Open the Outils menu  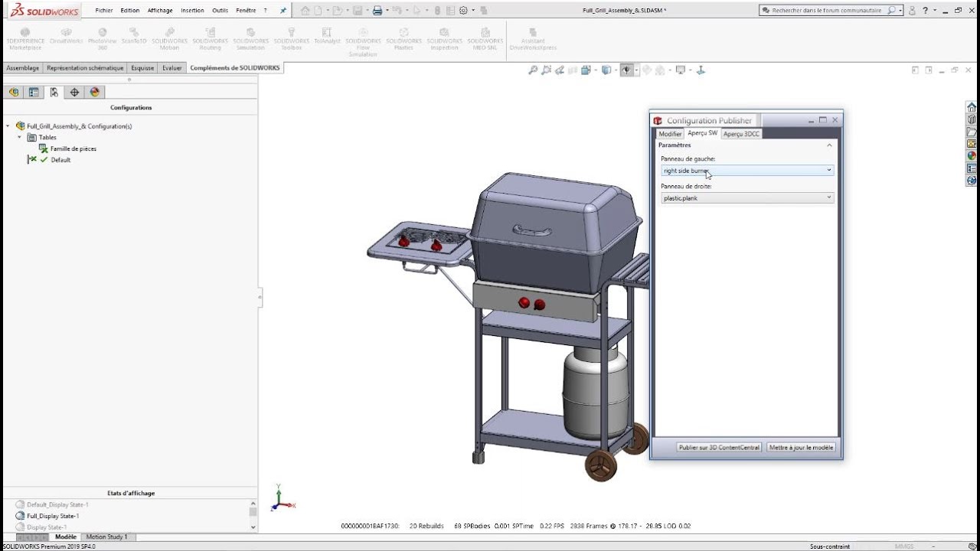[x=220, y=11]
